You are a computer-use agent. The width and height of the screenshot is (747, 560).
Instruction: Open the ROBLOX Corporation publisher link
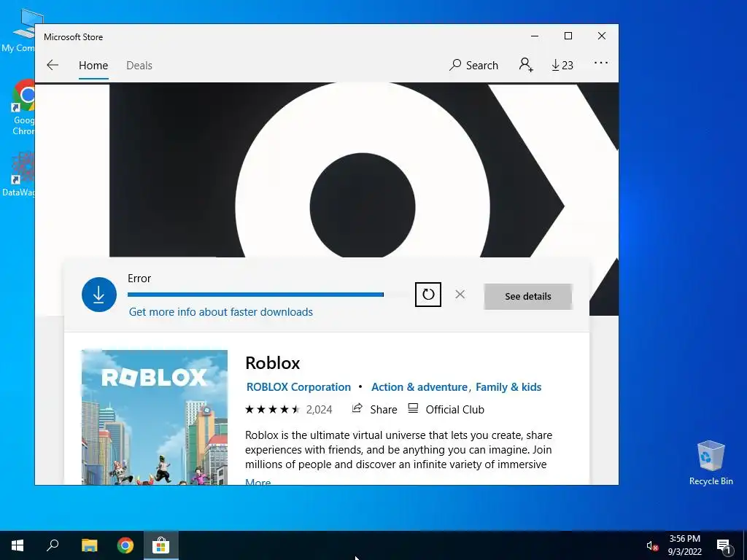point(298,387)
